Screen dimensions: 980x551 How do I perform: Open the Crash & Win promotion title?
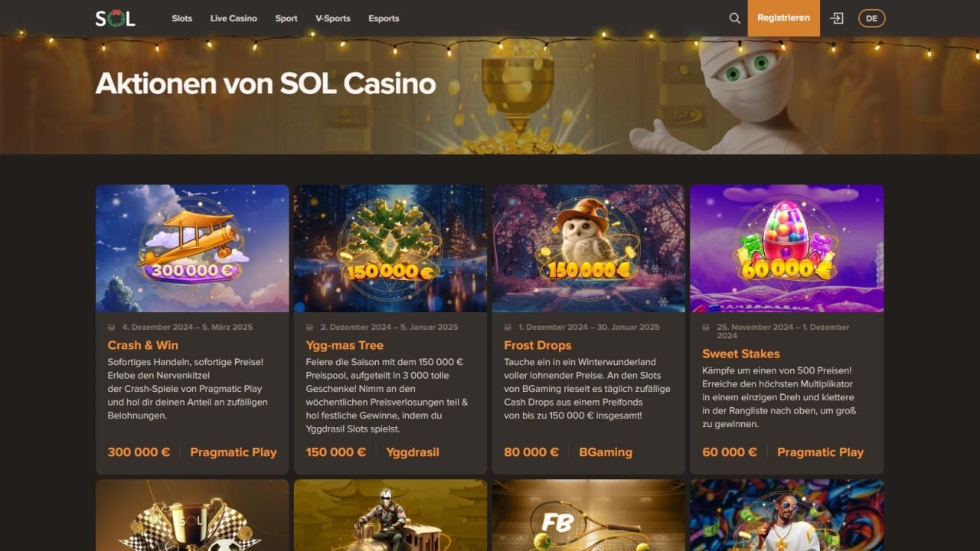pyautogui.click(x=143, y=345)
